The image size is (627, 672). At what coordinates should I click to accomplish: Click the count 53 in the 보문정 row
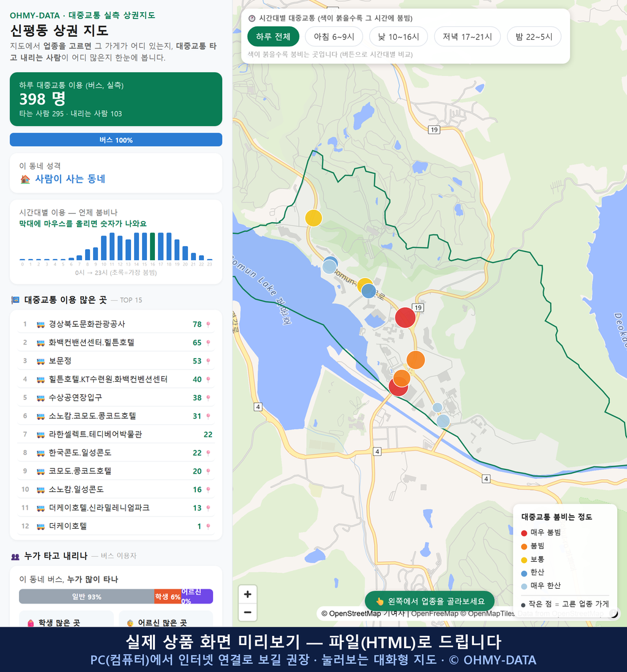[197, 361]
